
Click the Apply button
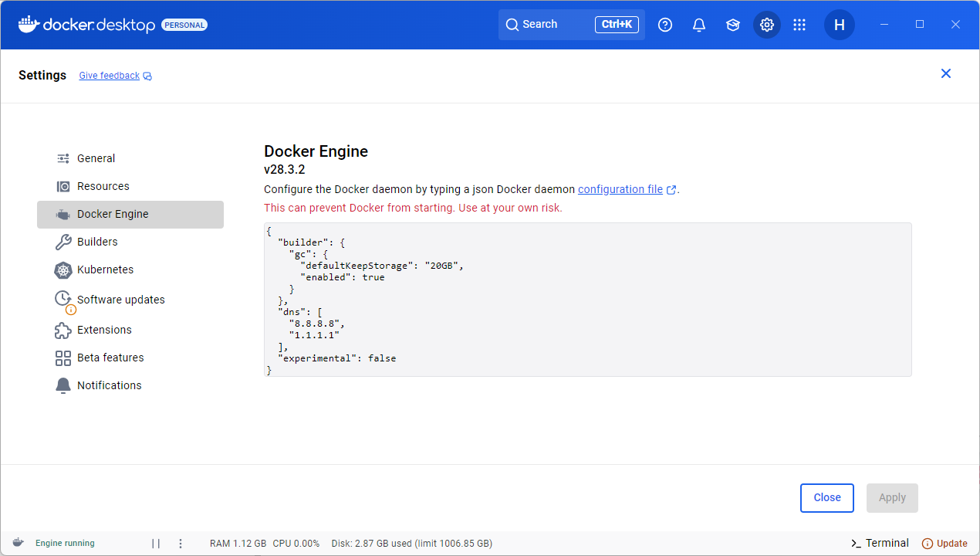892,498
